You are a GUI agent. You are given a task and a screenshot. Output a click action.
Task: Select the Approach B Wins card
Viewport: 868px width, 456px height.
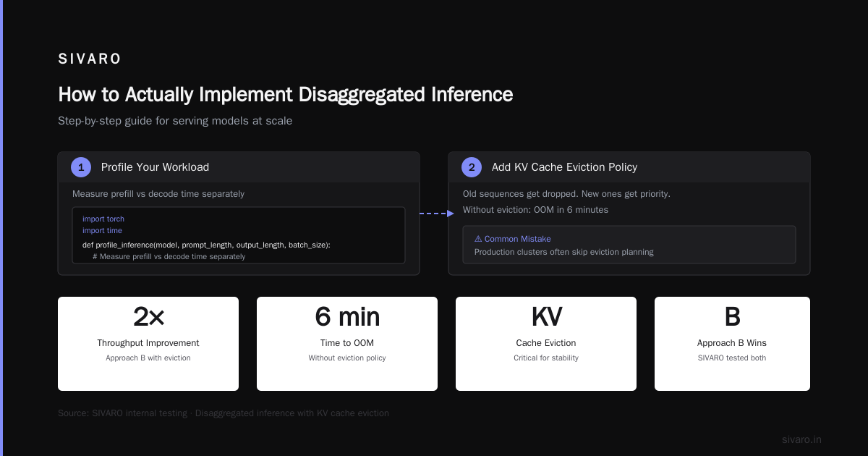pyautogui.click(x=732, y=344)
